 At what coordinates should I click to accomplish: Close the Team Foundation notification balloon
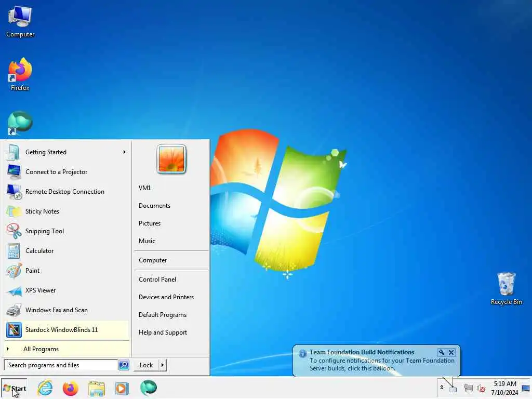(451, 352)
